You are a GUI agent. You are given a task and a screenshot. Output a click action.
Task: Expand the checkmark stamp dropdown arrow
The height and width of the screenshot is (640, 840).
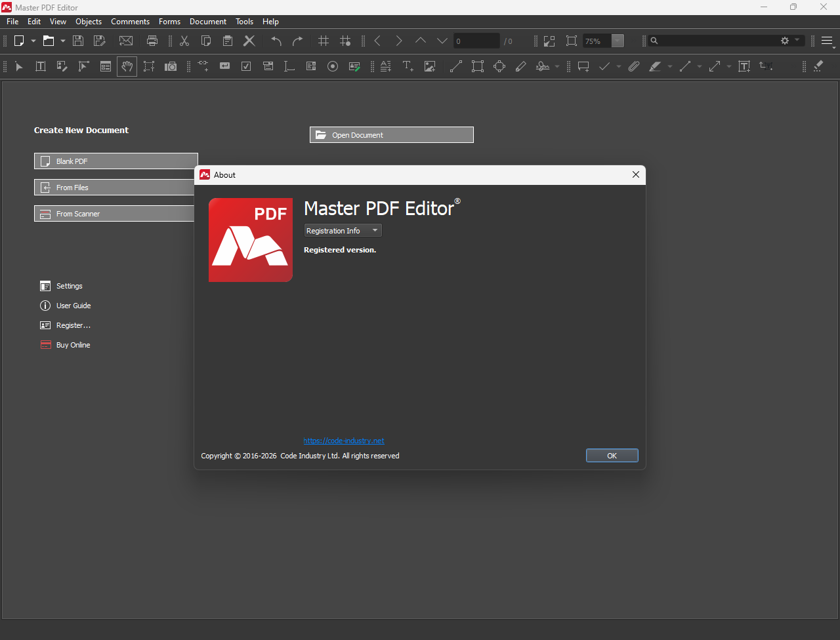pyautogui.click(x=619, y=66)
